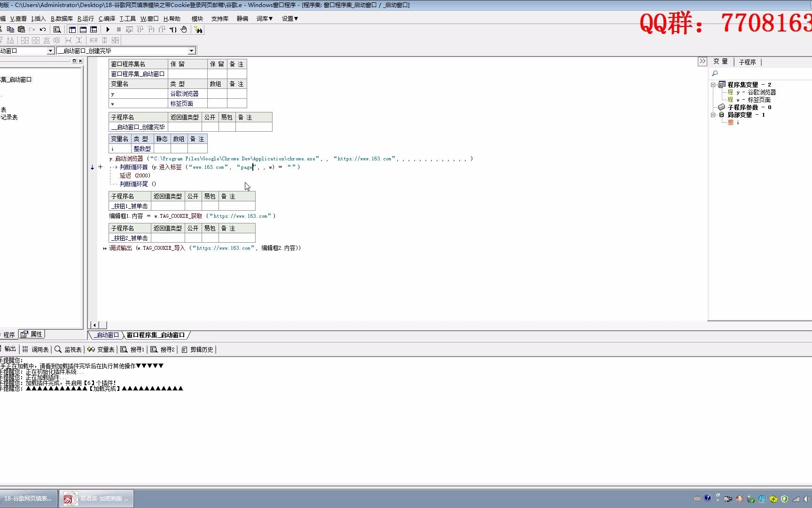The width and height of the screenshot is (812, 508).
Task: Open the B.数据库 menu
Action: coord(62,18)
